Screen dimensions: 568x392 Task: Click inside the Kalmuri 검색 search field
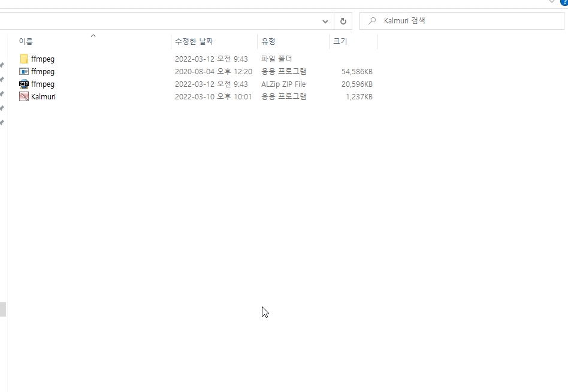tap(467, 21)
